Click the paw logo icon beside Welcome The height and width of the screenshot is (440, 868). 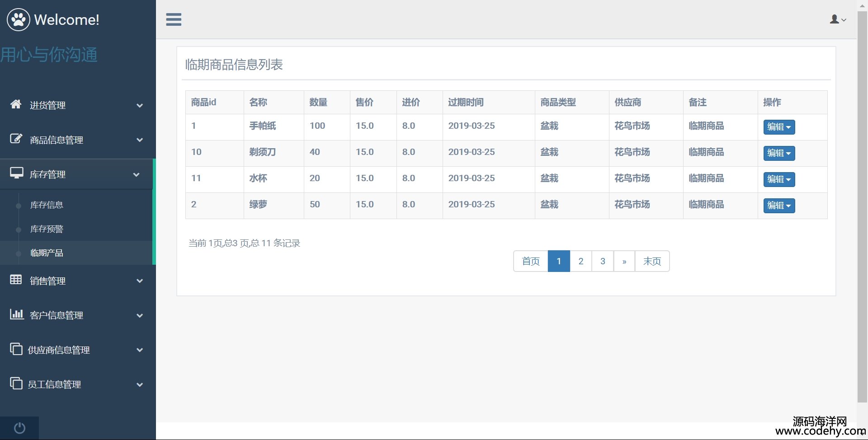(19, 19)
